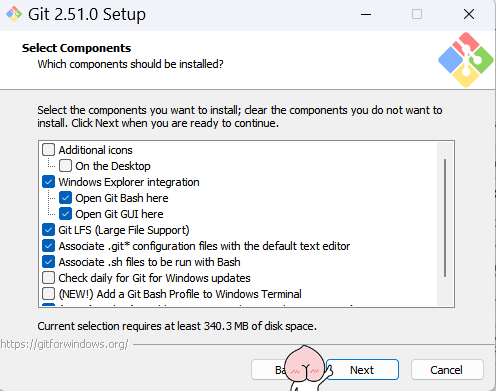
Task: Click the disk space requirement text
Action: [x=177, y=326]
